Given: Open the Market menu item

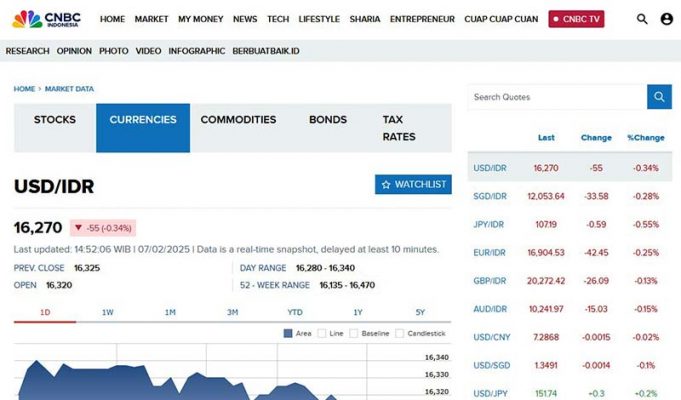Looking at the screenshot, I should pyautogui.click(x=151, y=19).
